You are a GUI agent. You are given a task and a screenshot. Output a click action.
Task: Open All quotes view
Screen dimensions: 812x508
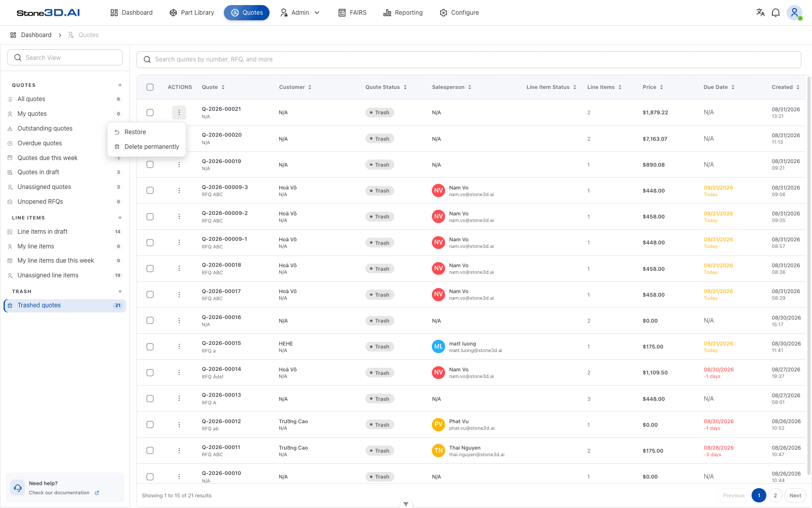pyautogui.click(x=64, y=99)
